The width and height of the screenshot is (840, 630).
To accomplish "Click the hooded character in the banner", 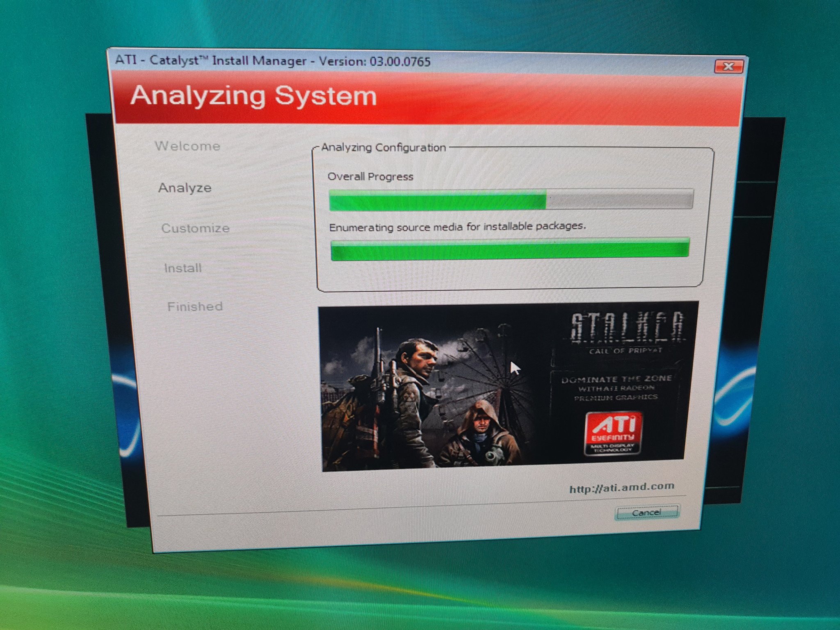I will click(480, 434).
